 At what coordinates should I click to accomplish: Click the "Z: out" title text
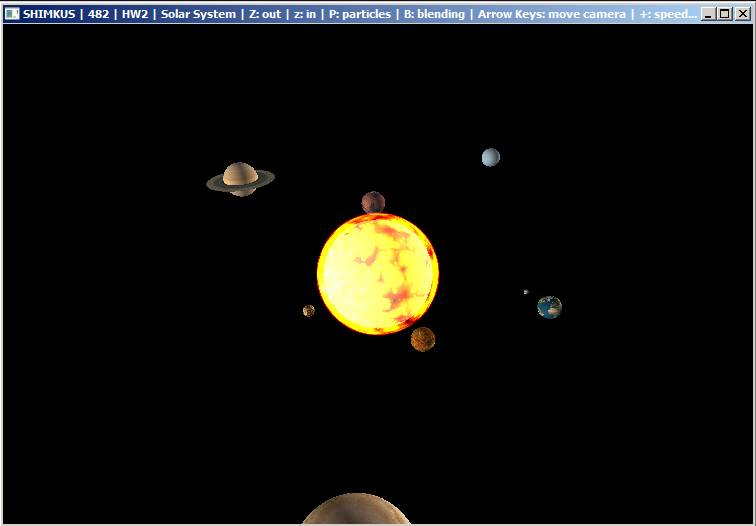[x=264, y=14]
